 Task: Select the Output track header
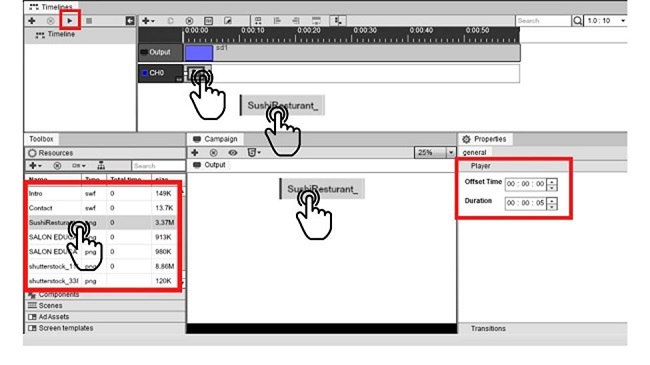pyautogui.click(x=160, y=52)
